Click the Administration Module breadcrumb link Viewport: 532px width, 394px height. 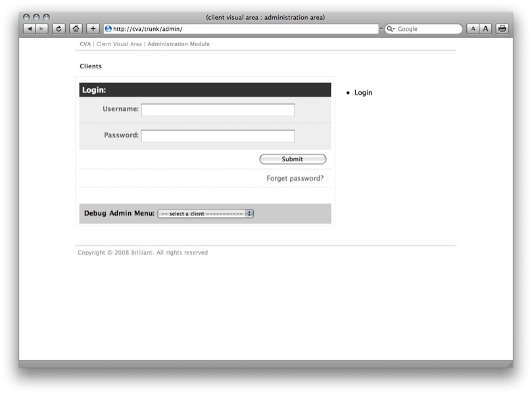coord(178,44)
